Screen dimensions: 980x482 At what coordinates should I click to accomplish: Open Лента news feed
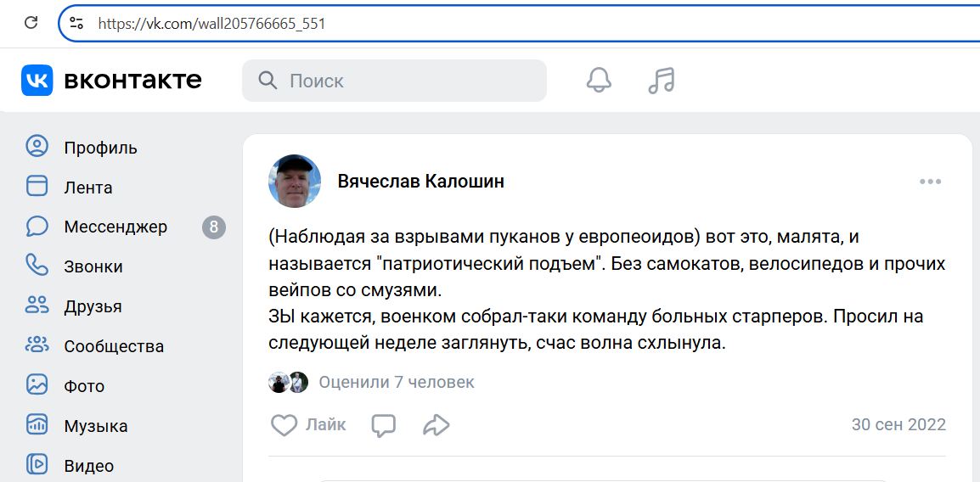coord(88,188)
